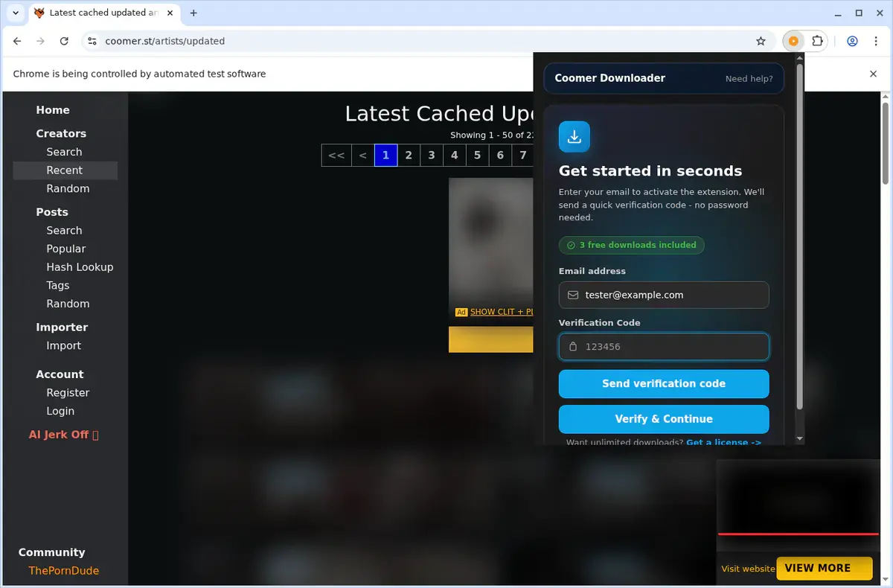
Task: Select page 4 in pagination
Action: tap(455, 156)
